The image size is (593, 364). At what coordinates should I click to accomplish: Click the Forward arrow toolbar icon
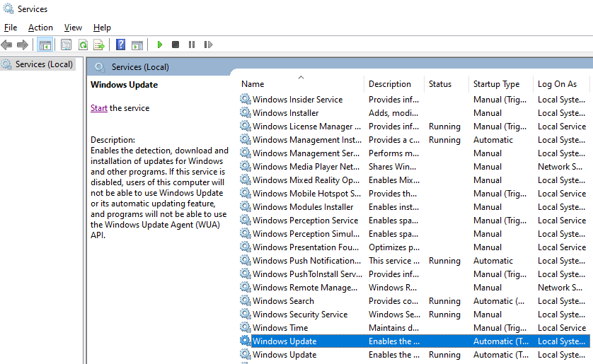(x=23, y=45)
